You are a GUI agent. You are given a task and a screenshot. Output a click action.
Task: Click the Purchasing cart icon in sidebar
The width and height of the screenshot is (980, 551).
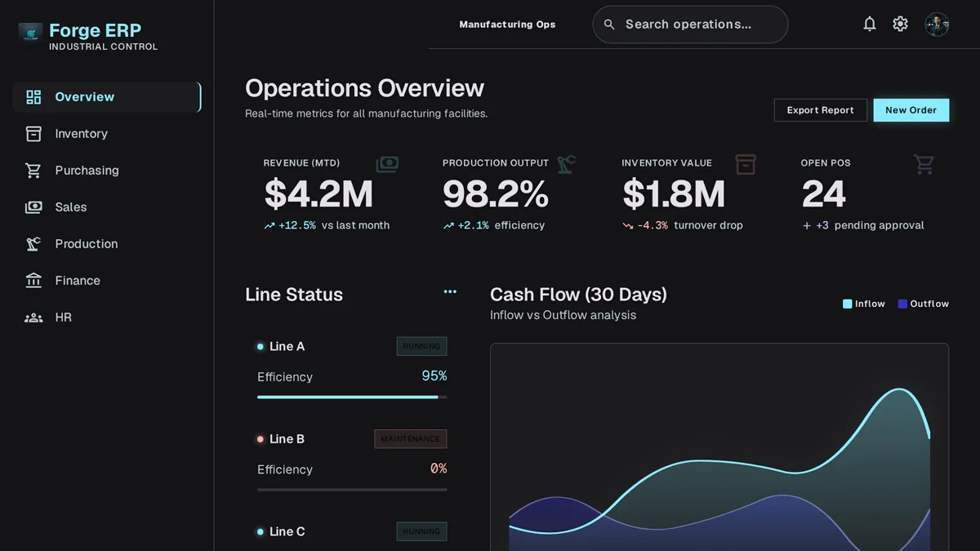(33, 171)
